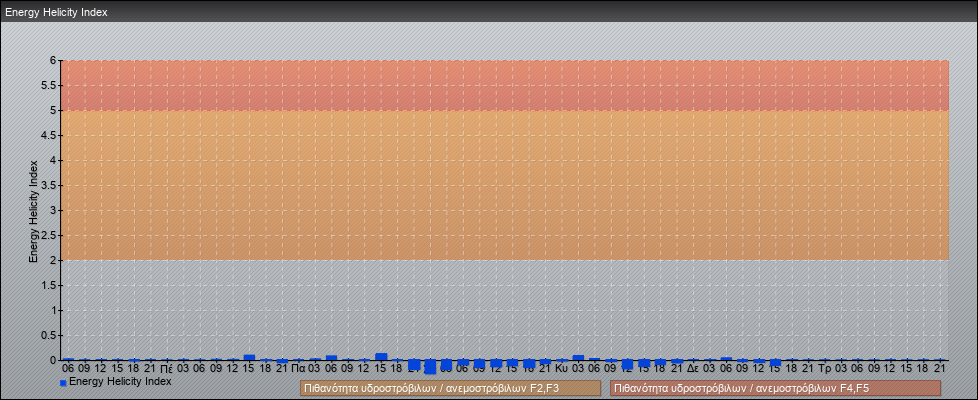Click the 'Δε' day label on x-axis
978x400 pixels.
click(693, 369)
